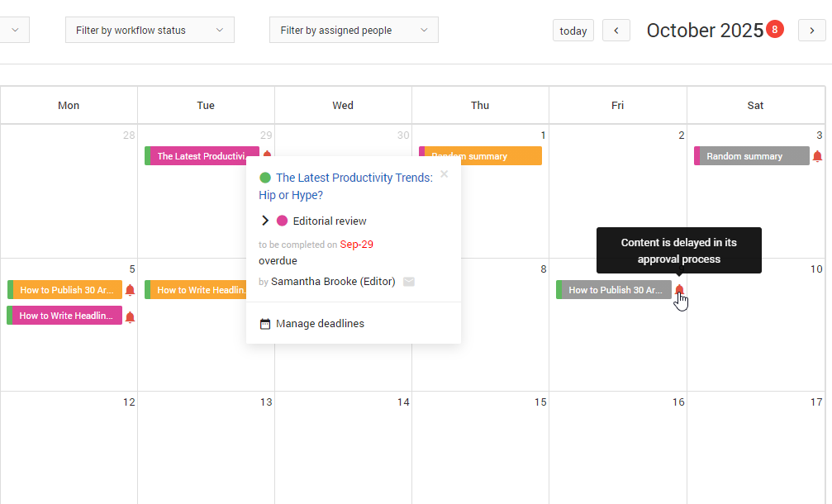Select the gray How to Publish event on Friday
The height and width of the screenshot is (504, 832).
pyautogui.click(x=614, y=290)
